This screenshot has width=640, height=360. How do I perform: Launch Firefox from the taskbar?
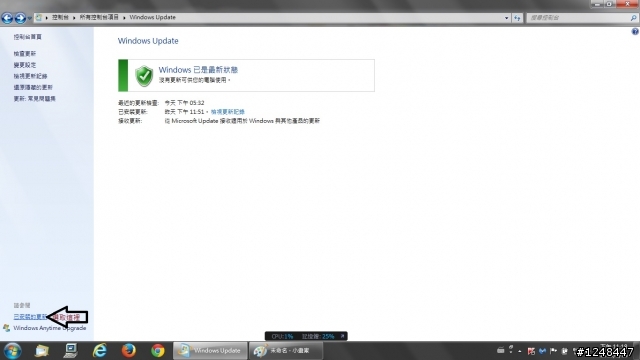click(129, 351)
